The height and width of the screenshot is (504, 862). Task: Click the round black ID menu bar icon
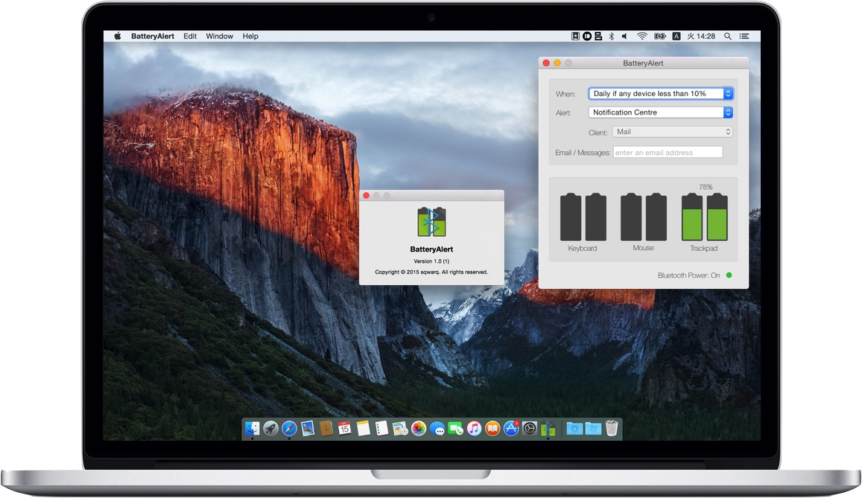[586, 36]
